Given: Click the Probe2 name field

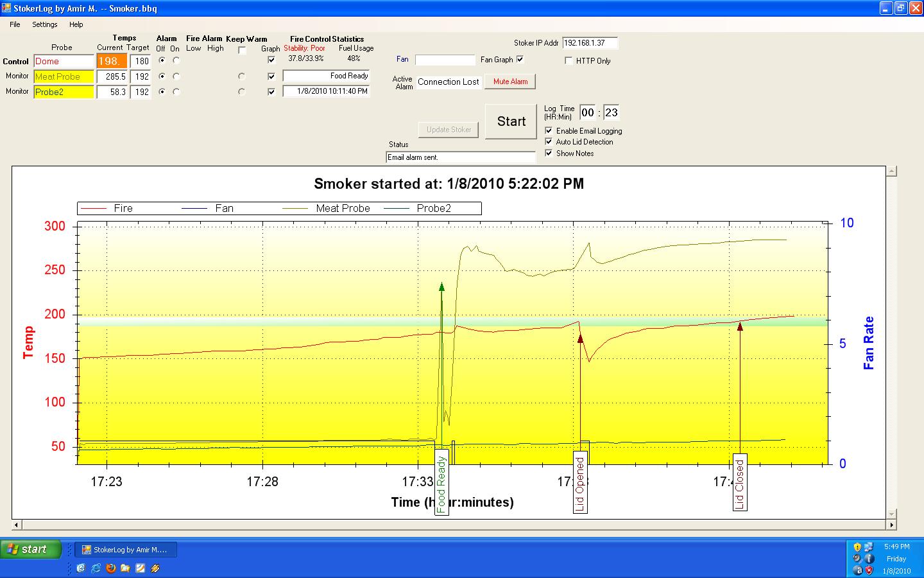Looking at the screenshot, I should [x=64, y=92].
